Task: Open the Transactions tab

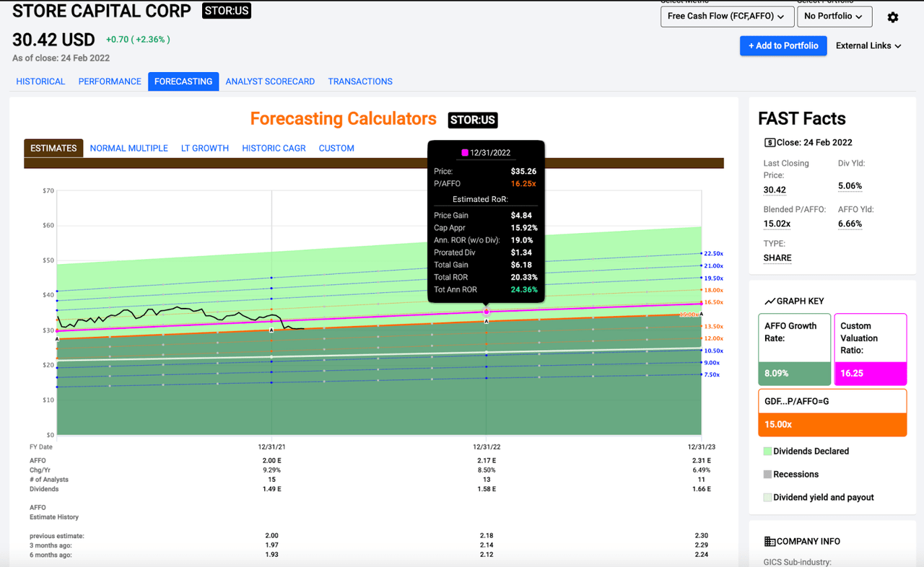Action: pyautogui.click(x=360, y=82)
